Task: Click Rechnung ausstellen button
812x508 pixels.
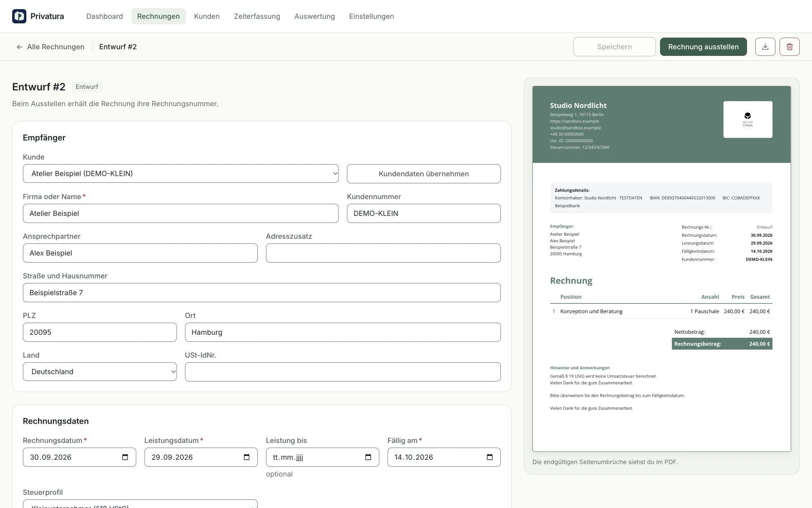Action: (703, 47)
